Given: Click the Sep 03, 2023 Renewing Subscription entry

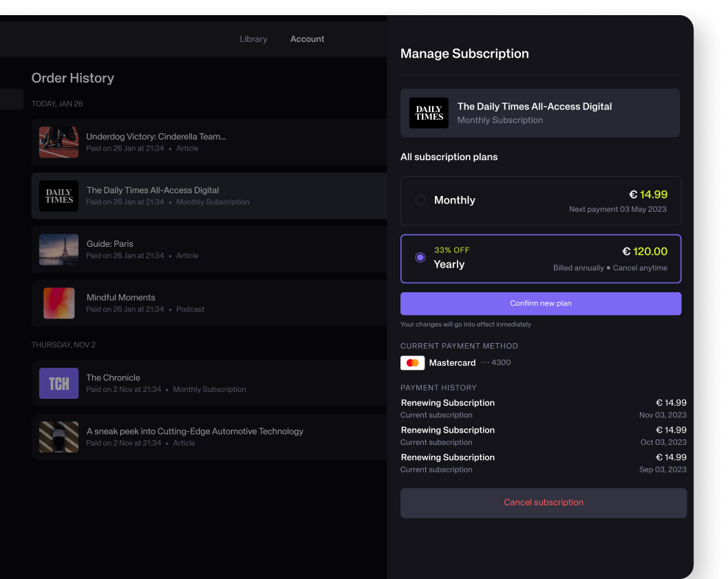Looking at the screenshot, I should [x=448, y=457].
